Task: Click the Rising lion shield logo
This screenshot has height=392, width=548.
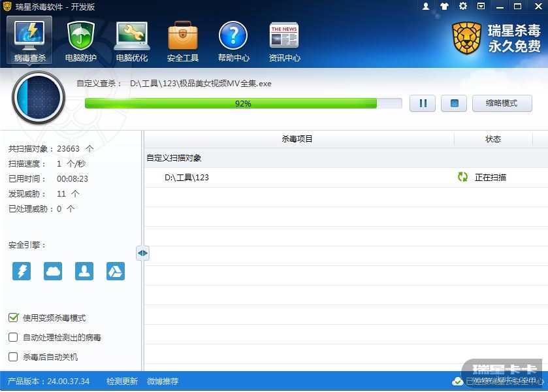Action: [466, 38]
